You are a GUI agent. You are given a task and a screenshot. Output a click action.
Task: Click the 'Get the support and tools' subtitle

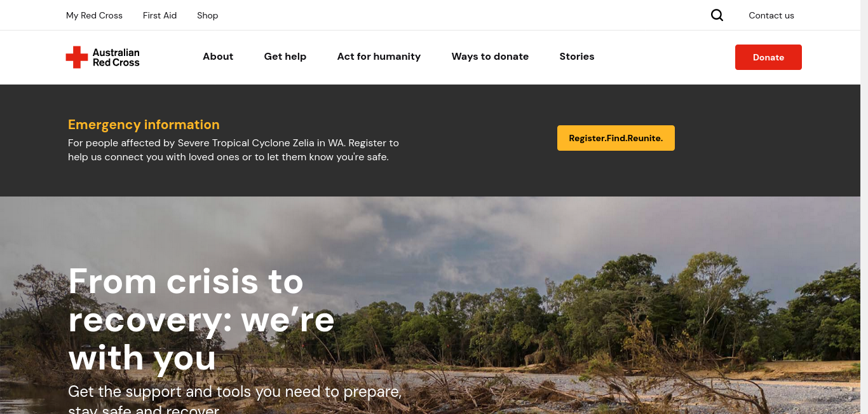tap(234, 399)
